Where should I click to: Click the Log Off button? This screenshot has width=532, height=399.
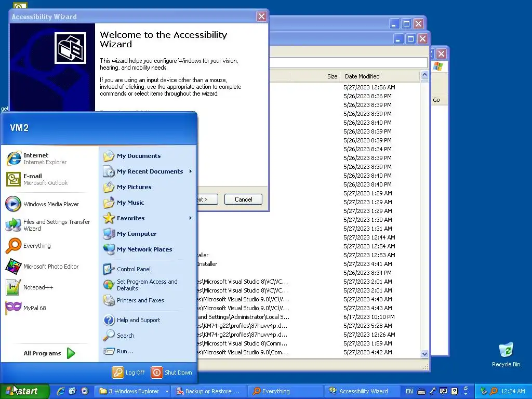[x=129, y=372]
